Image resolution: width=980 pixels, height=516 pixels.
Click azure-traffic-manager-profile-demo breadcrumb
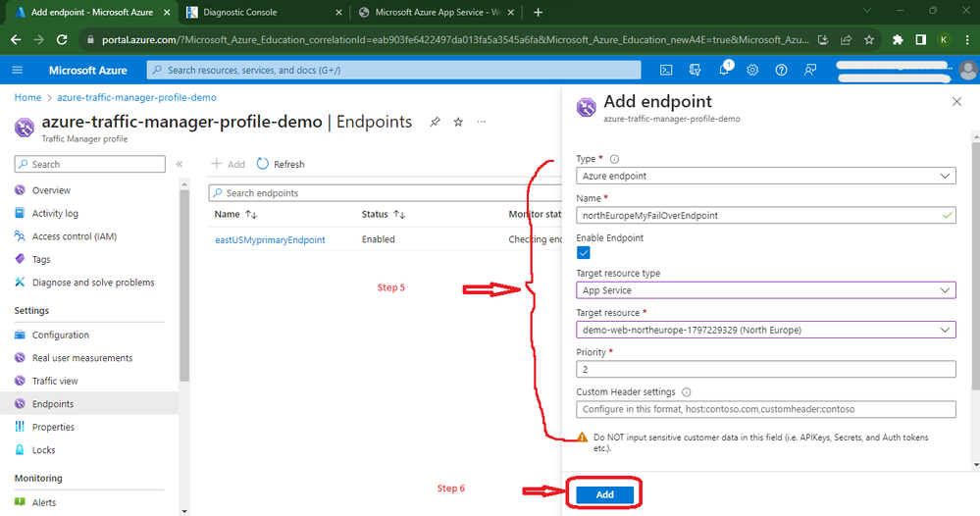tap(137, 97)
